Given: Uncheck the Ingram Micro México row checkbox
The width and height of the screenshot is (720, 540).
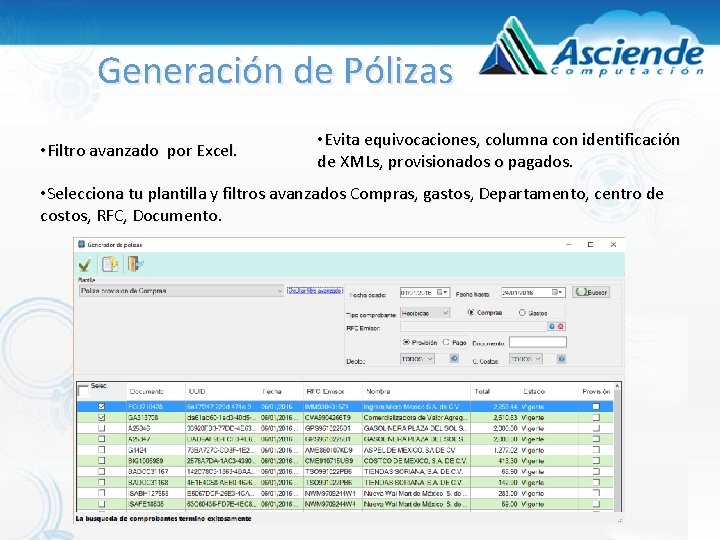Looking at the screenshot, I should (x=102, y=406).
